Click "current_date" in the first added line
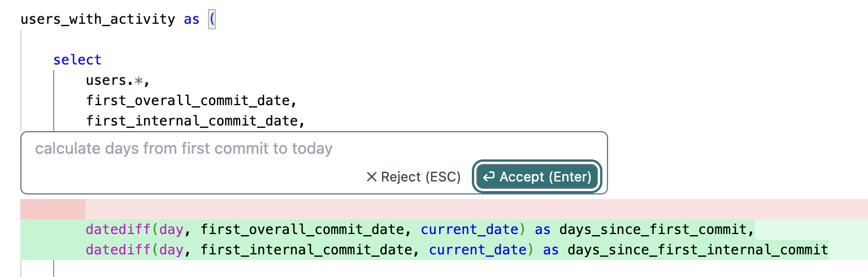 pyautogui.click(x=469, y=230)
